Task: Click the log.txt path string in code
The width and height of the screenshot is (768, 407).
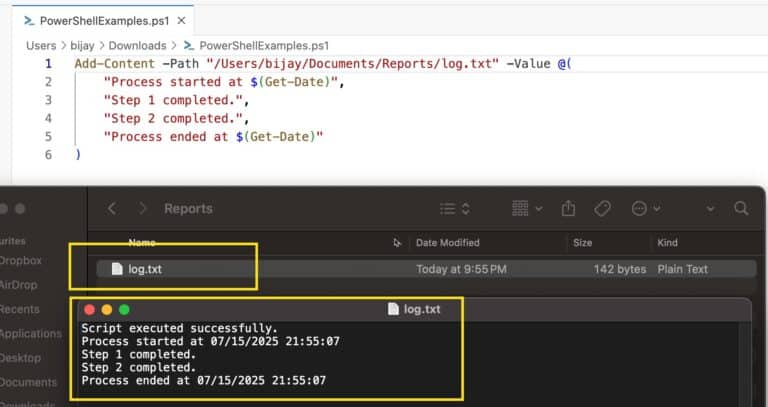Action: coord(353,64)
